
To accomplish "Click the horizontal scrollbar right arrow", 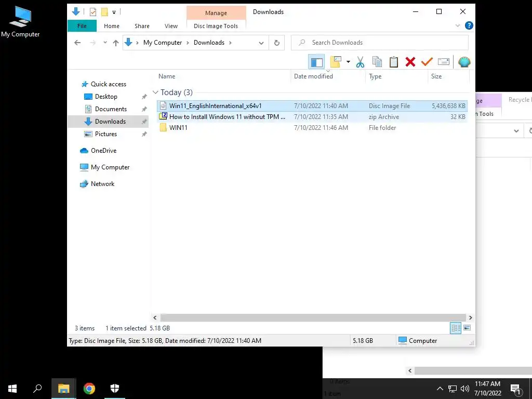I will [x=470, y=318].
